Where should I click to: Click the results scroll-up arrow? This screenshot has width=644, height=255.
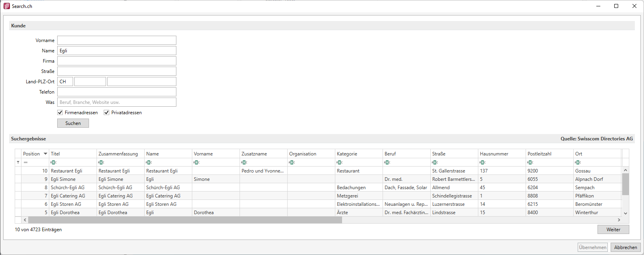(x=625, y=170)
